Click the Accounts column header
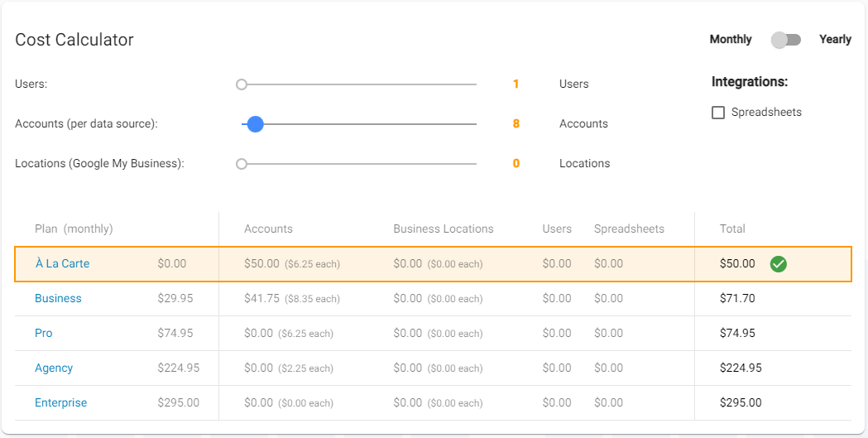Screen dimensions: 868x438 [268, 229]
